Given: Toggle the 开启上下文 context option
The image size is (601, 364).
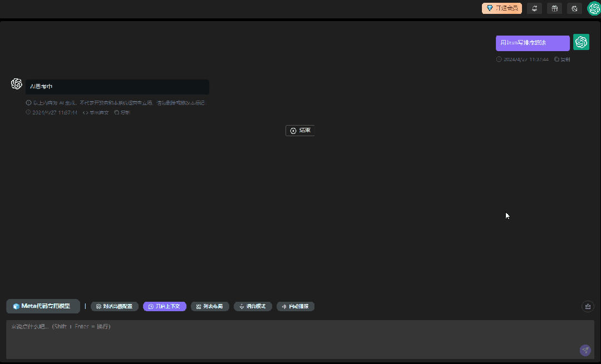Looking at the screenshot, I should 164,307.
